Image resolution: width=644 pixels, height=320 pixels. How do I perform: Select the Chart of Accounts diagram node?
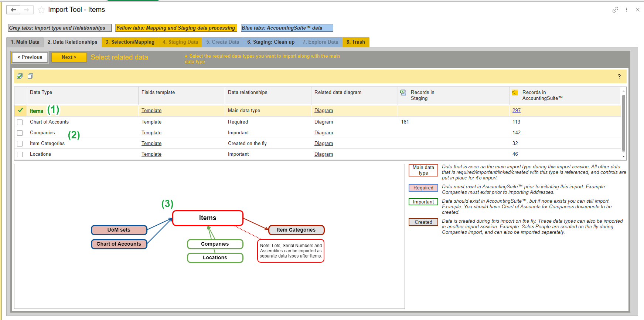click(119, 244)
